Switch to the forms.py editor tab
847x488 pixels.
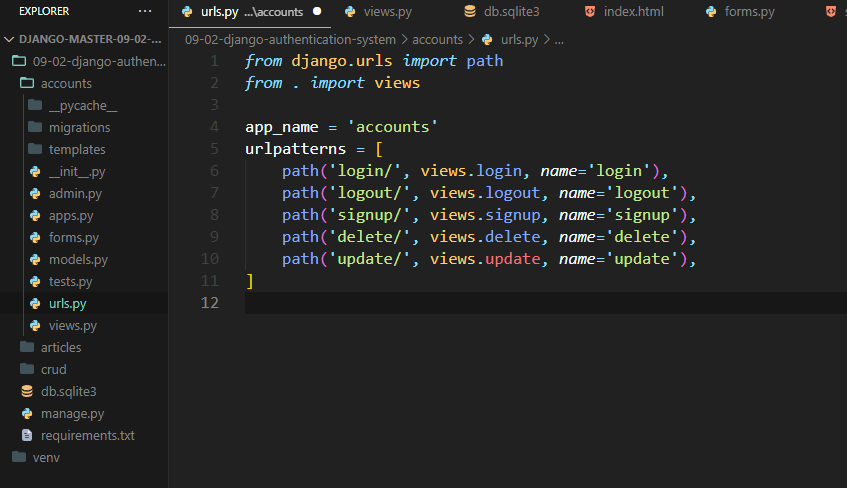[749, 12]
